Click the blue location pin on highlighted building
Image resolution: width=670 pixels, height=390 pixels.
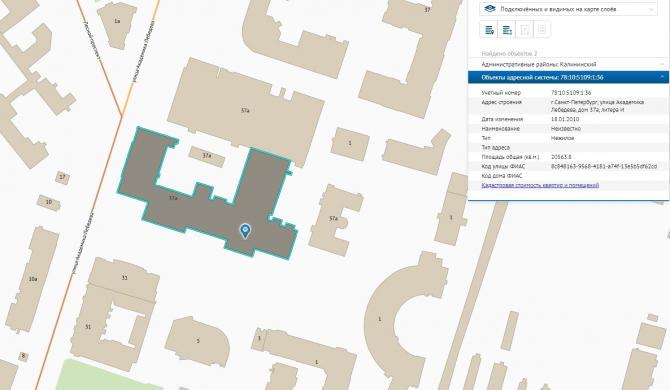click(245, 231)
